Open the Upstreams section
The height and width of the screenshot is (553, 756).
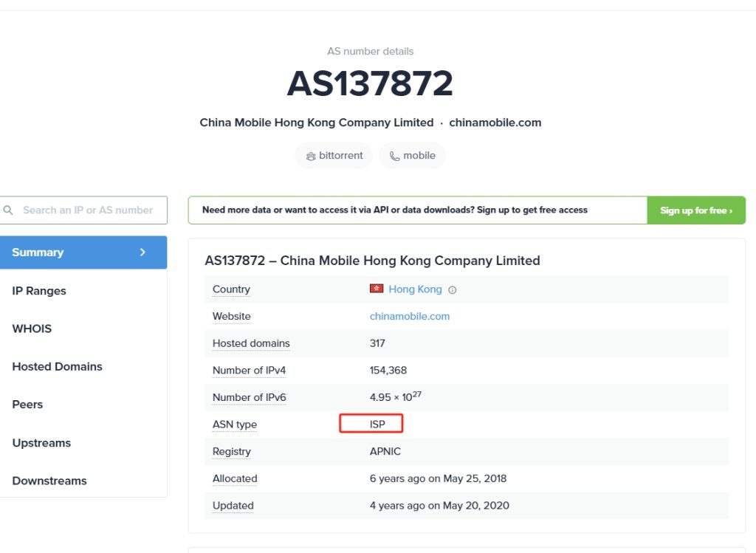(x=41, y=442)
